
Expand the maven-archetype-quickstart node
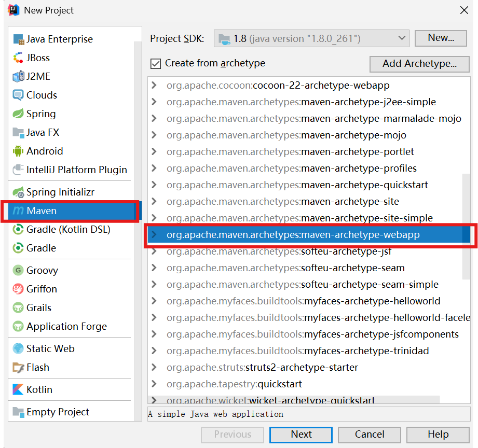click(x=154, y=185)
